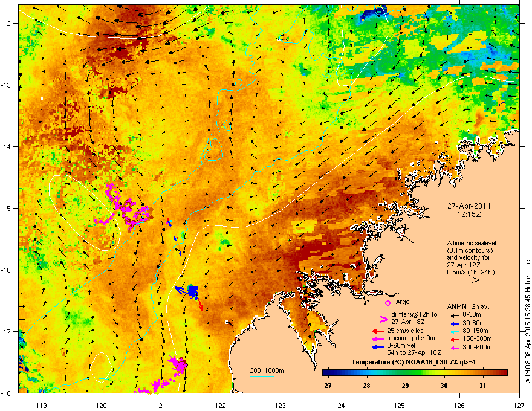Click the '27' colorbar tick label

click(328, 386)
